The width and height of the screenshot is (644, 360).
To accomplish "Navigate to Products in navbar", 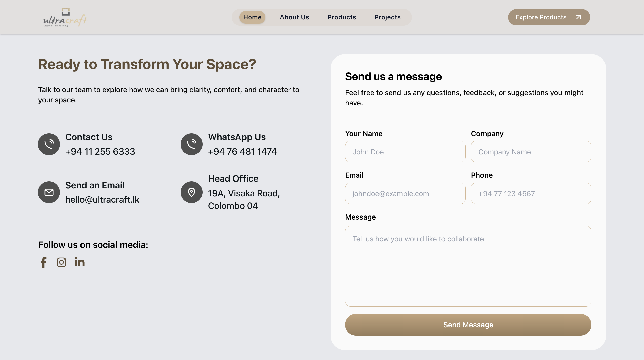I will pyautogui.click(x=342, y=17).
